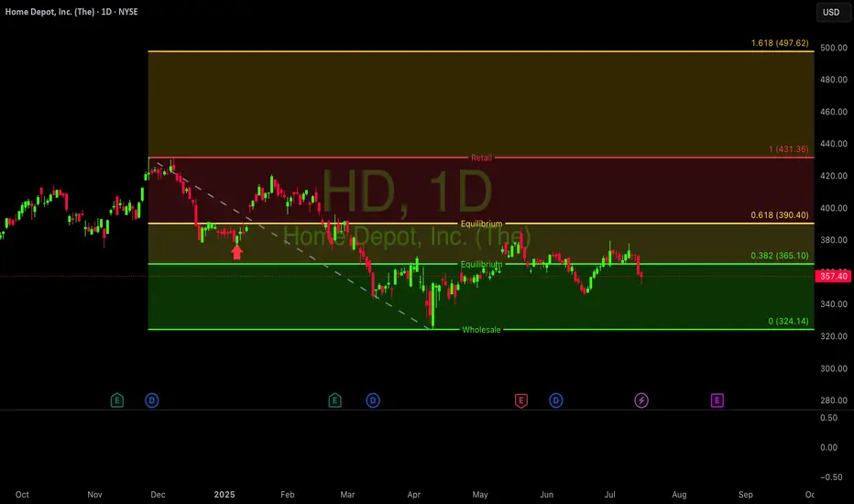Image resolution: width=854 pixels, height=504 pixels.
Task: Click the 0.50 indicator scale value
Action: tap(829, 418)
